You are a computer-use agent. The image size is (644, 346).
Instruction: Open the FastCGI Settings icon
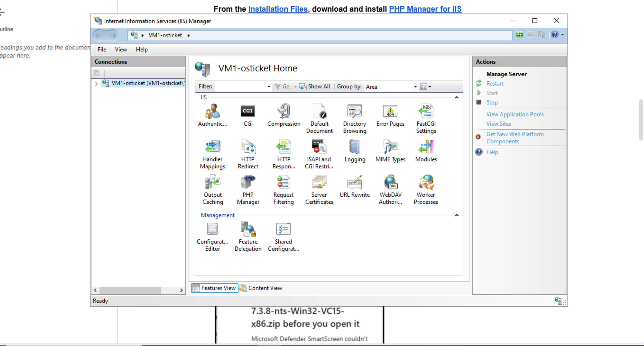[x=426, y=112]
